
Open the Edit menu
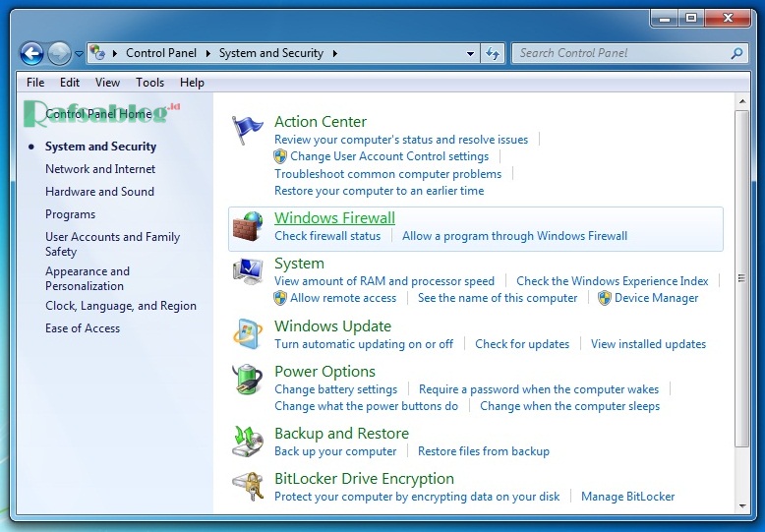coord(70,83)
